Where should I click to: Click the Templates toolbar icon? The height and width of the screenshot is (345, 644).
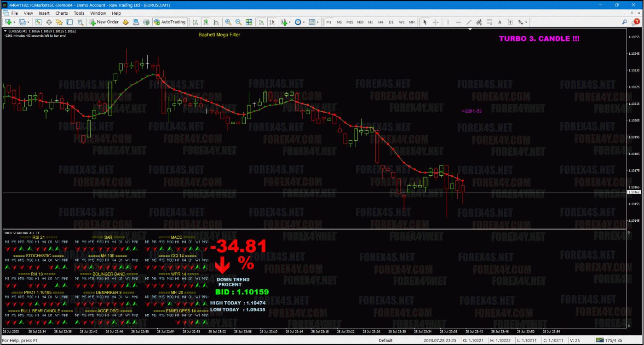coord(312,22)
